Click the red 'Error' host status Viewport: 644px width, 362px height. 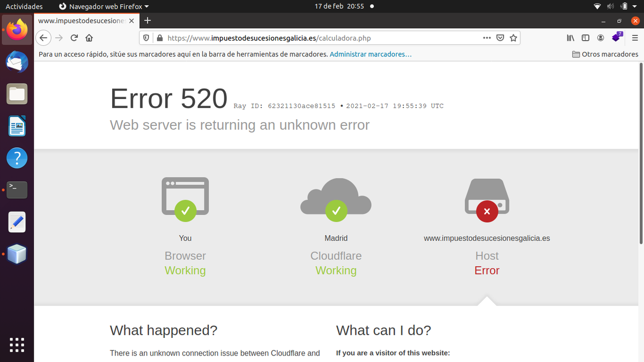487,270
